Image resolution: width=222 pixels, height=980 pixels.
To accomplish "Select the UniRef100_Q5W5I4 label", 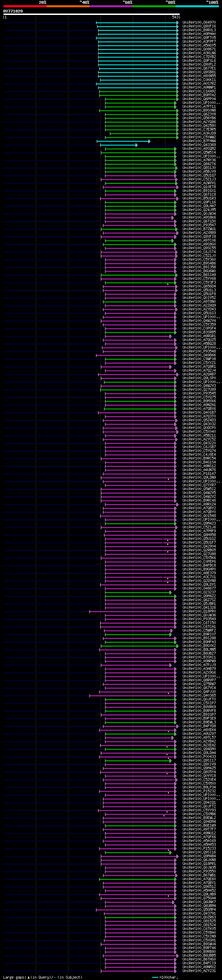I will pos(199,153).
